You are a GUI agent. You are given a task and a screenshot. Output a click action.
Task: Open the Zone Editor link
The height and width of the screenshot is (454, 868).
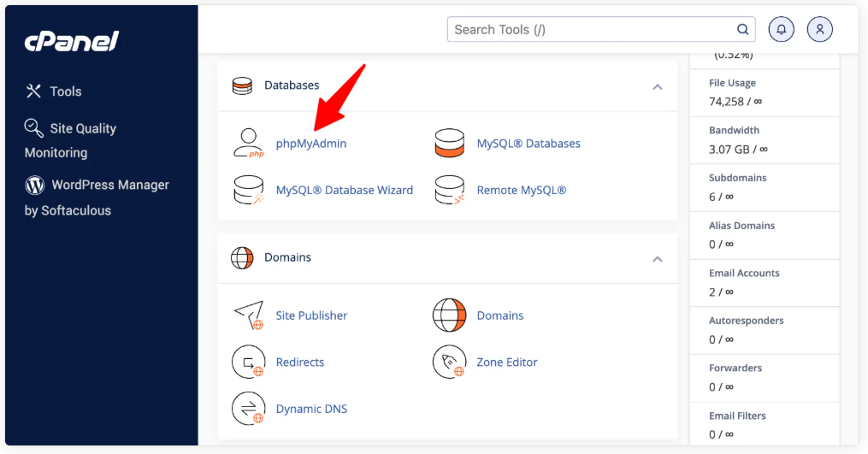(x=507, y=363)
